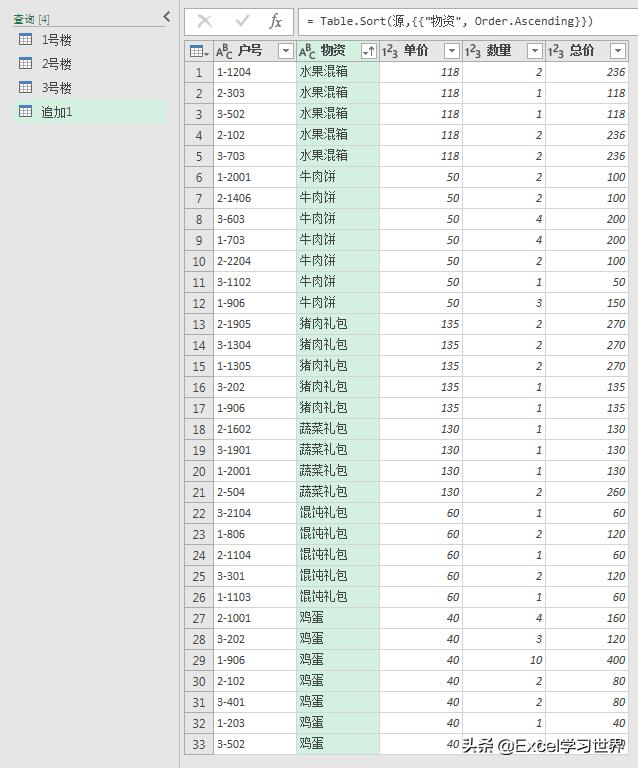Image resolution: width=638 pixels, height=768 pixels.
Task: Select row number 1
Action: (x=199, y=72)
